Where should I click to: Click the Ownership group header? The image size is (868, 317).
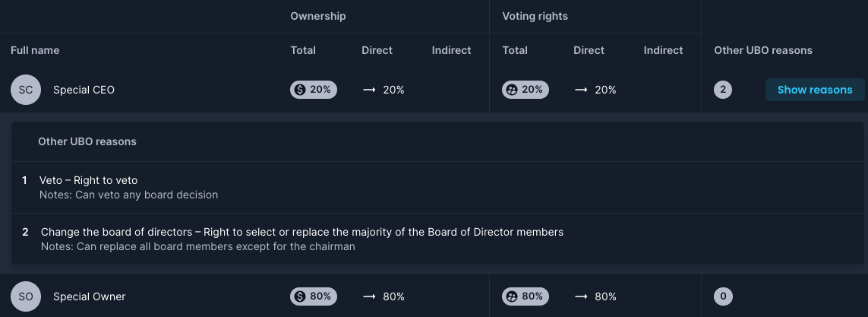click(318, 16)
